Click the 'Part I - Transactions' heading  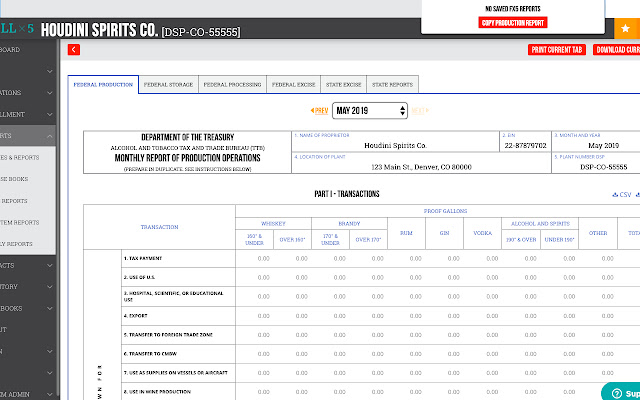pos(347,194)
